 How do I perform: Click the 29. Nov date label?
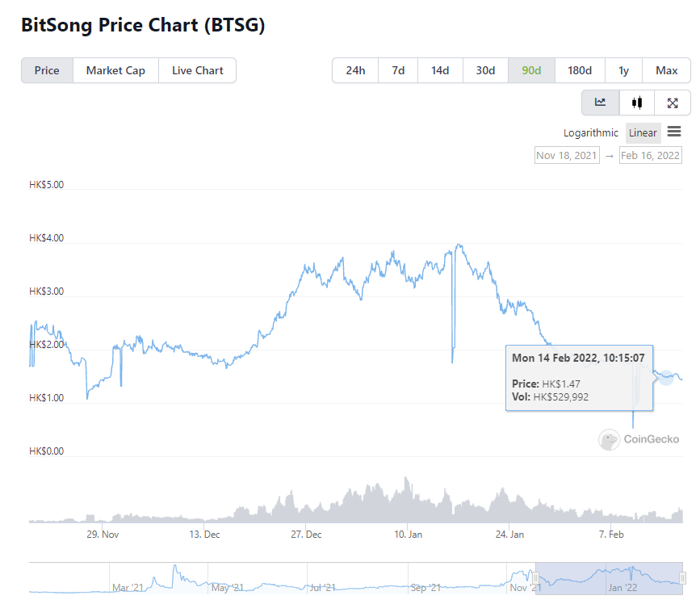point(103,535)
